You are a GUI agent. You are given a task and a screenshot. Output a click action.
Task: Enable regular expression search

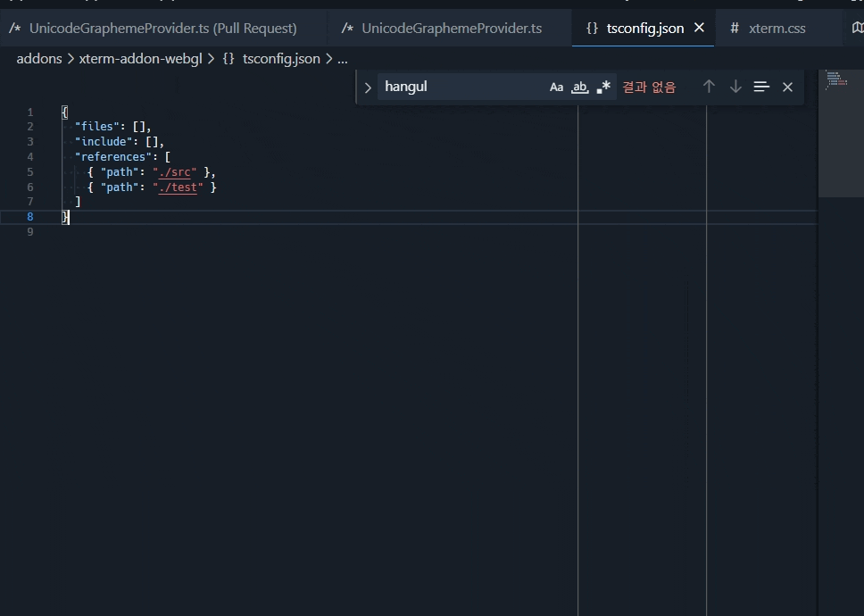603,87
